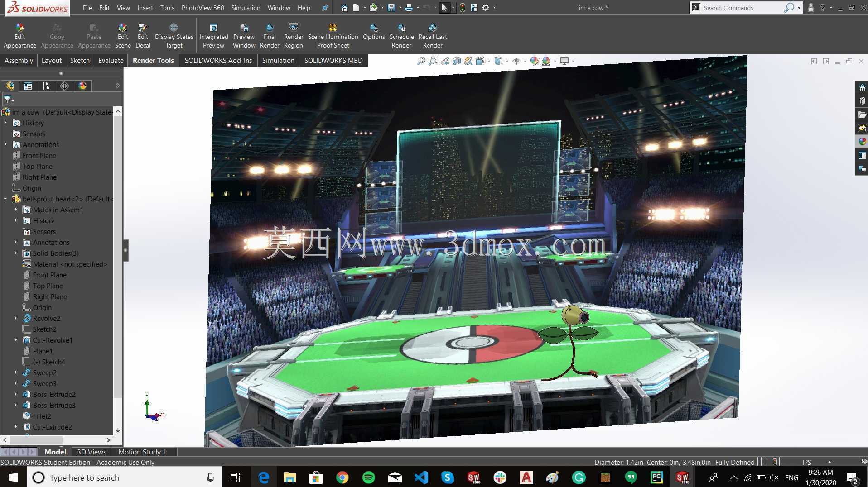868x487 pixels.
Task: Select Material <not specified> in the tree
Action: [x=70, y=264]
